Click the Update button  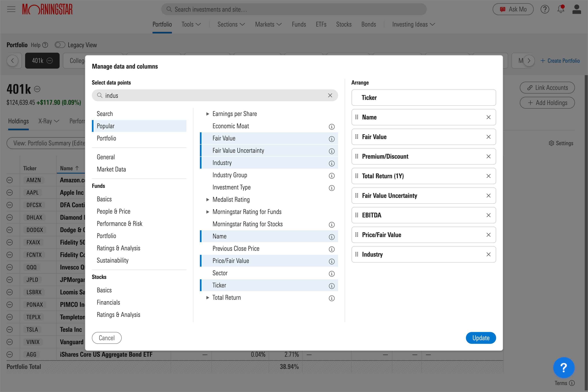[481, 338]
